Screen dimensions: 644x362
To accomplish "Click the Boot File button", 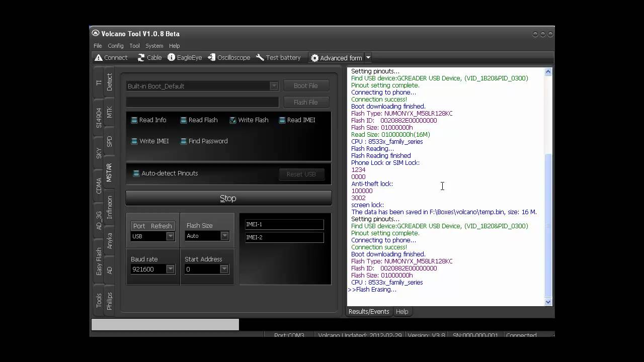I will [306, 86].
